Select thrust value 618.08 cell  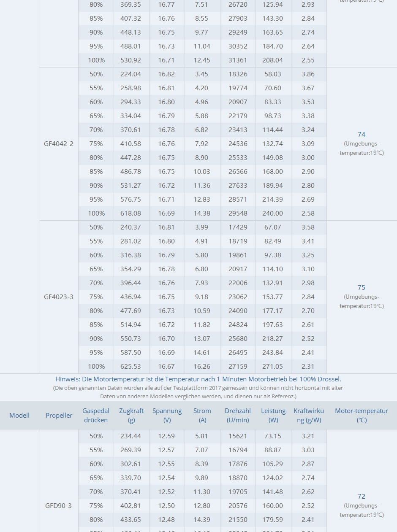[x=131, y=213]
